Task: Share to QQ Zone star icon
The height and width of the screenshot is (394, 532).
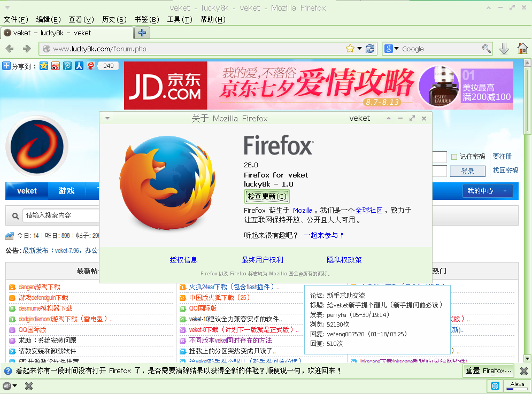Action: pos(44,66)
